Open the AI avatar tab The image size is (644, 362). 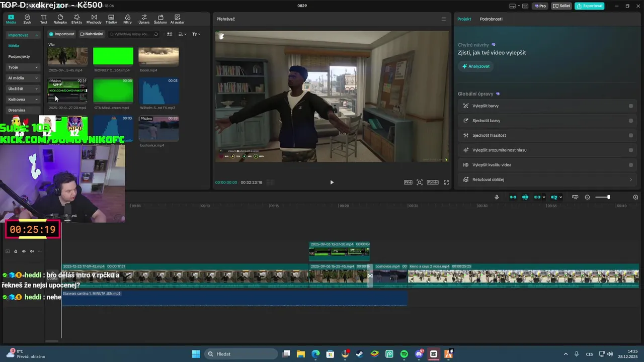coord(178,19)
